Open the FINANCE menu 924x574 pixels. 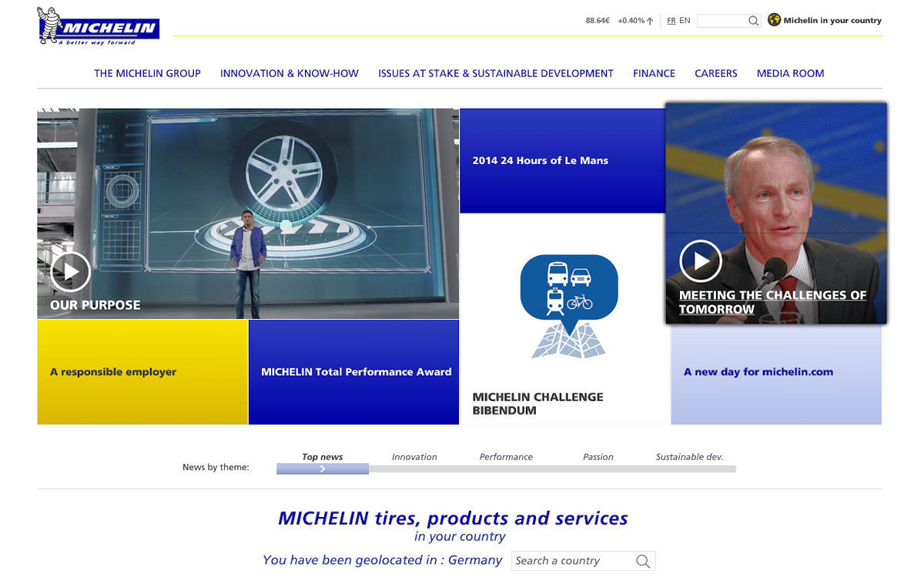pyautogui.click(x=654, y=73)
